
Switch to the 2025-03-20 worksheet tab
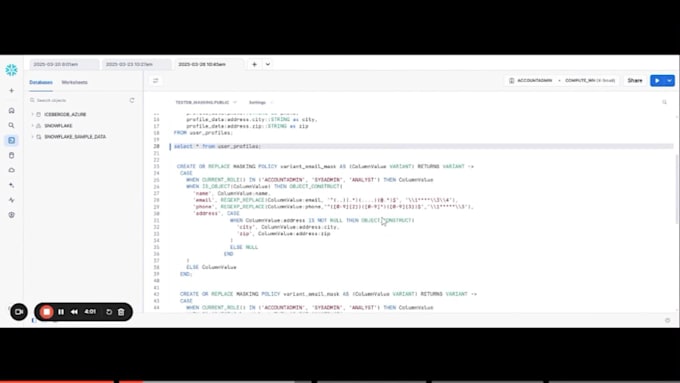[x=64, y=64]
